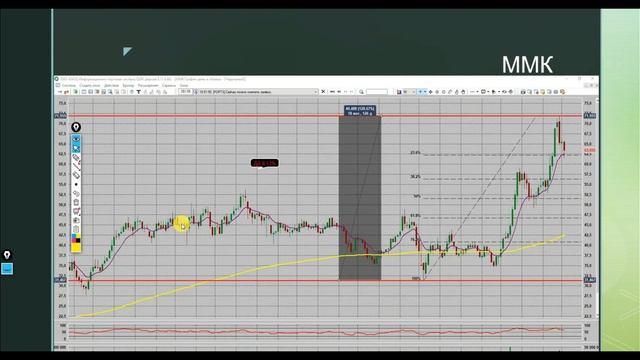Click the clipboard icon above the color palette
The height and width of the screenshot is (360, 640).
(76, 229)
